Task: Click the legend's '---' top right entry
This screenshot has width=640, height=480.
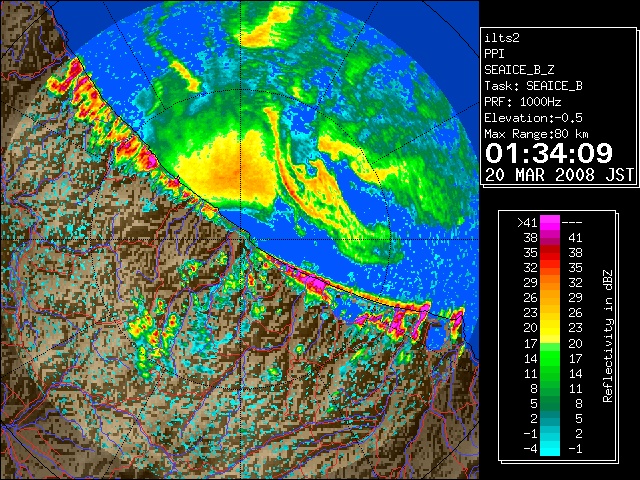Action: 572,223
